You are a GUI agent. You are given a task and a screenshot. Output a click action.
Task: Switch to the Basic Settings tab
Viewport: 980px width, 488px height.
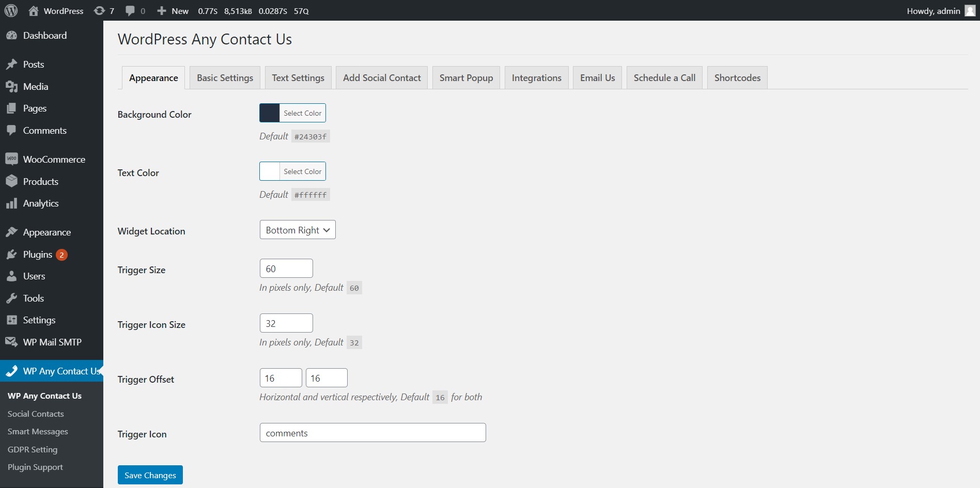click(x=225, y=78)
